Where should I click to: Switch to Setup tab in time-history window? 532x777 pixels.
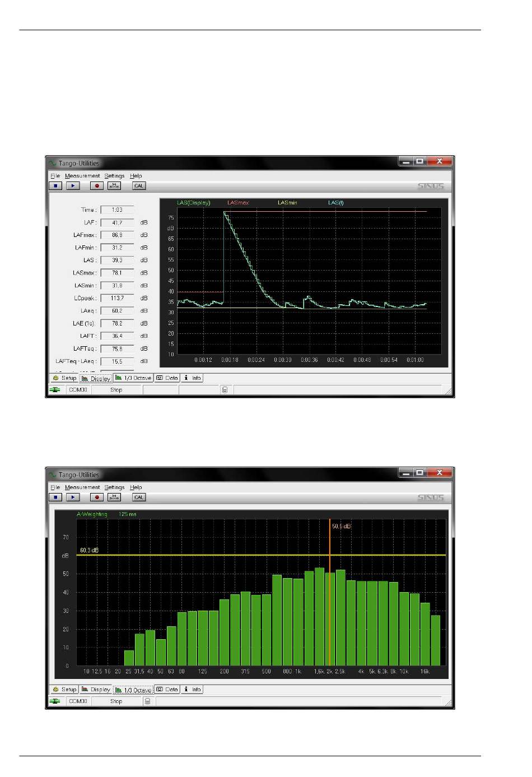(64, 378)
